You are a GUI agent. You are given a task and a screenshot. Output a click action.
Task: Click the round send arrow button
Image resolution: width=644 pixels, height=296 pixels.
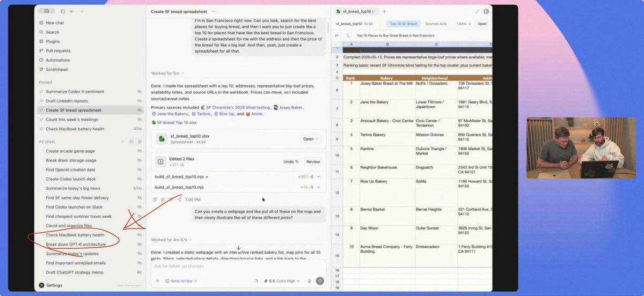(x=320, y=280)
